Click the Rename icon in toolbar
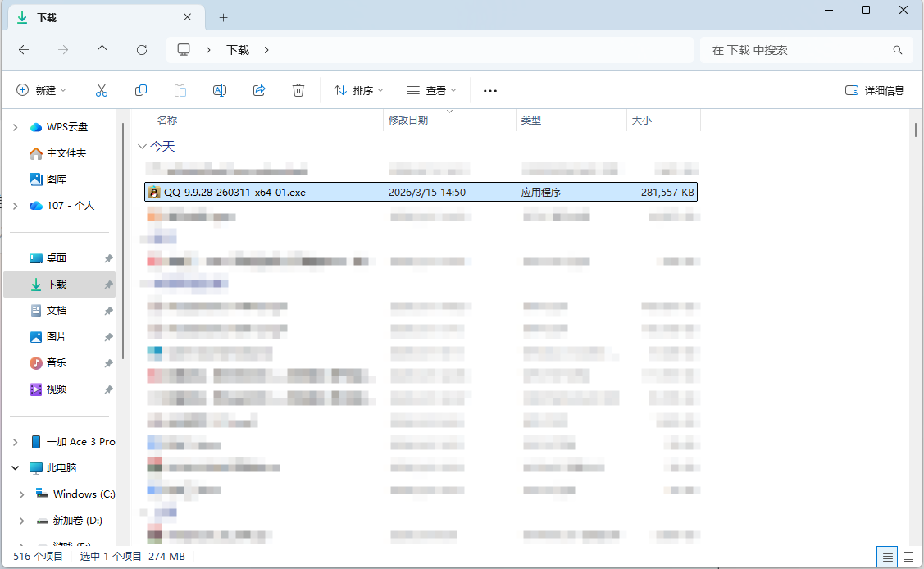924x569 pixels. (220, 90)
